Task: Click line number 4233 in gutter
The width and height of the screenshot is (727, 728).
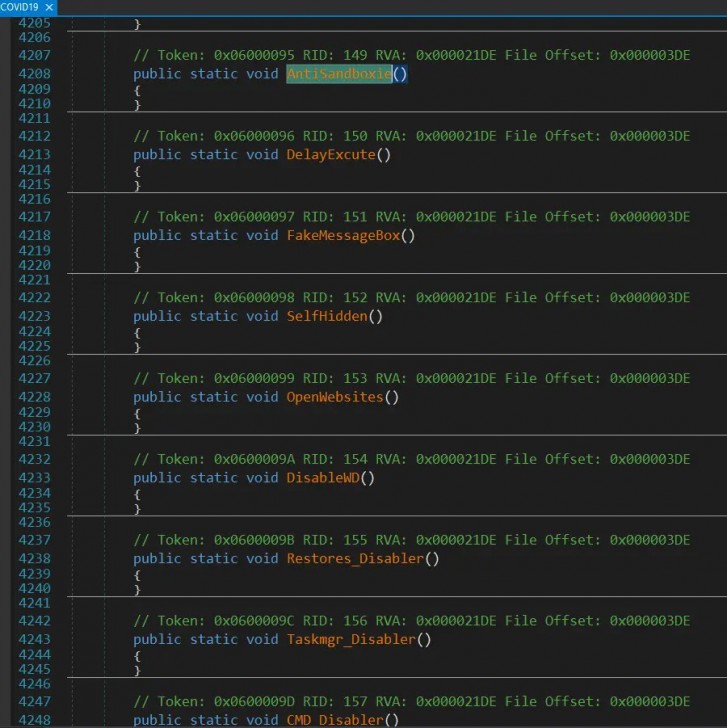Action: (x=34, y=478)
